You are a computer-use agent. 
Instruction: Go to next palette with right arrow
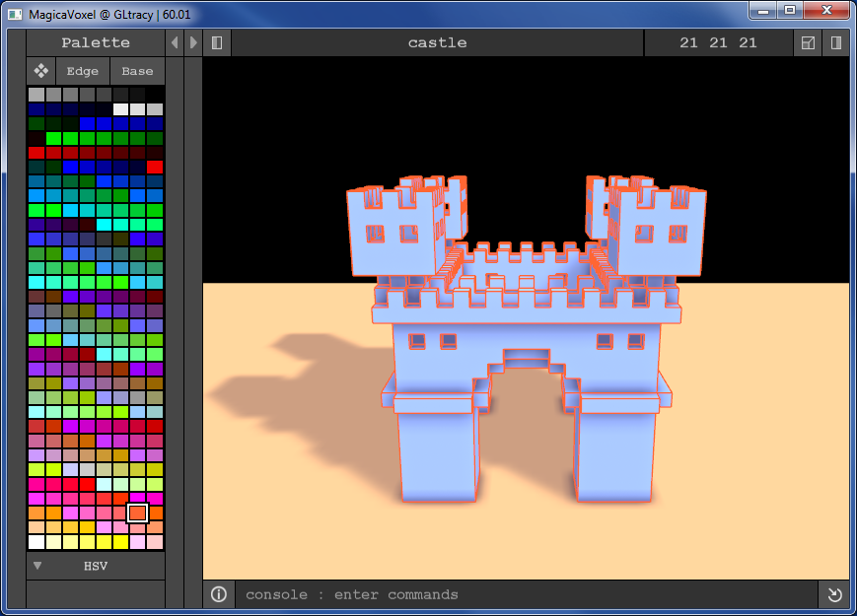point(193,42)
